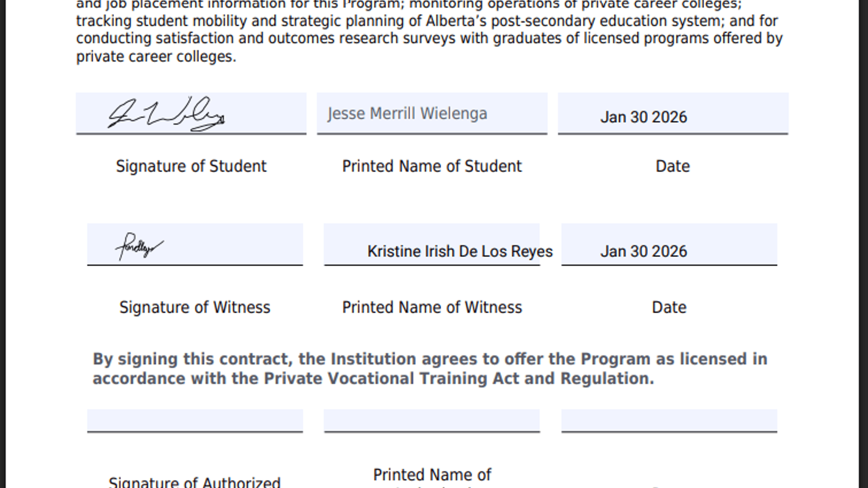Viewport: 868px width, 488px height.
Task: Select the student's Jan 30 2026 date field
Action: tap(673, 113)
